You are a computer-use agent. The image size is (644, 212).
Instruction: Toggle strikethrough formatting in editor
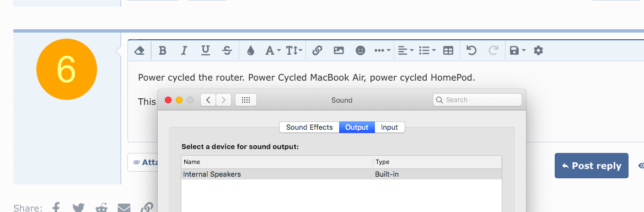tap(227, 51)
